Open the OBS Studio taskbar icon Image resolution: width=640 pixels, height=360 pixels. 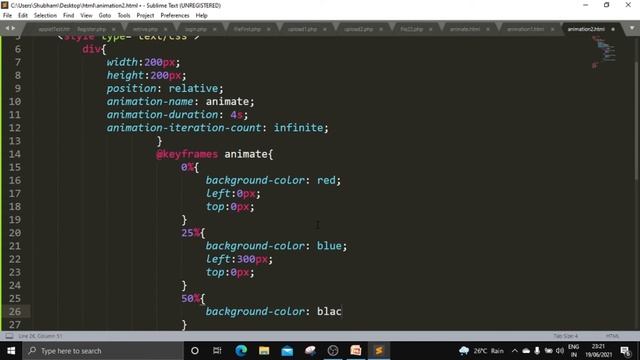(333, 351)
